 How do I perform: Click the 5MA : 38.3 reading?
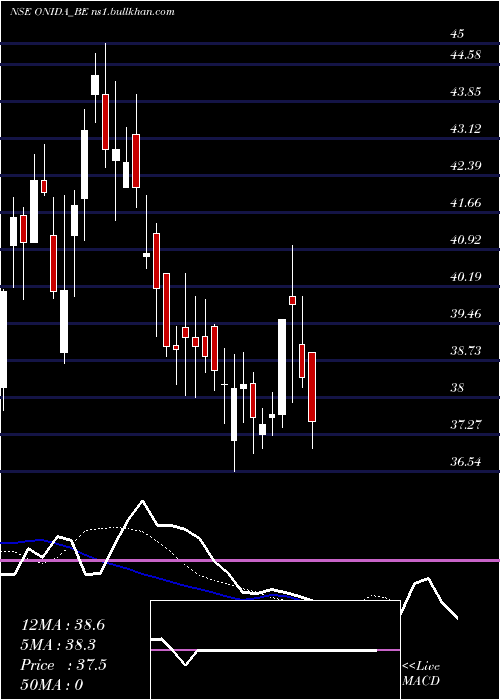tap(59, 645)
